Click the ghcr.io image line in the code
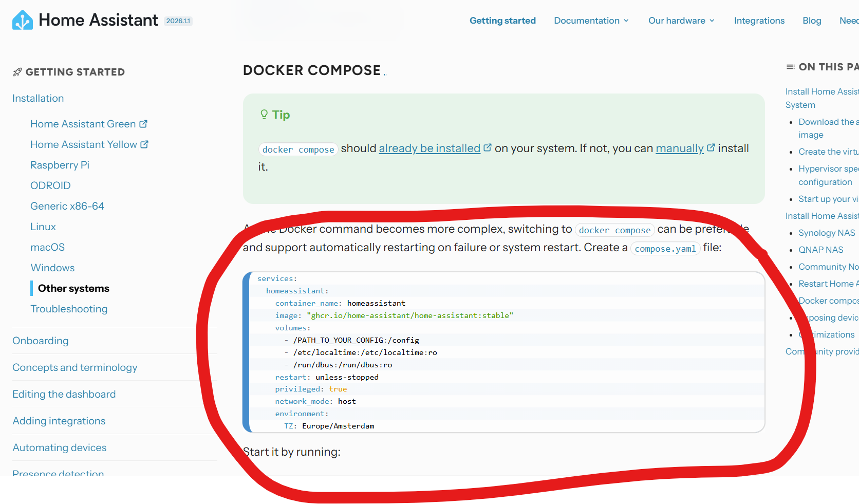The image size is (859, 504). 394,315
